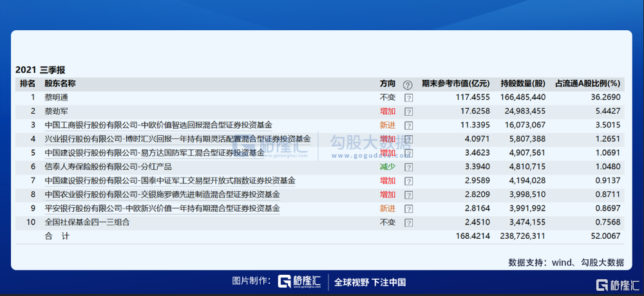Click question icon for 中欧新兴价值 fund row
The height and width of the screenshot is (296, 644).
click(408, 209)
